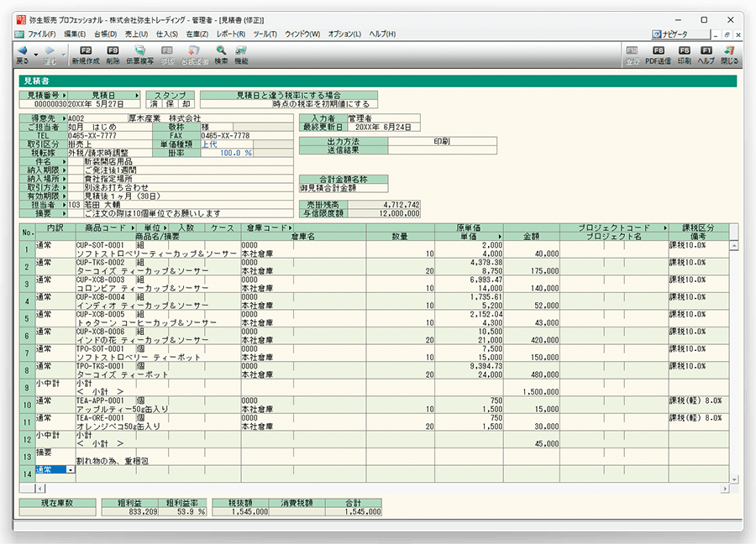This screenshot has height=544, width=756.
Task: Open the 戻る history dropdown arrow
Action: (35, 55)
